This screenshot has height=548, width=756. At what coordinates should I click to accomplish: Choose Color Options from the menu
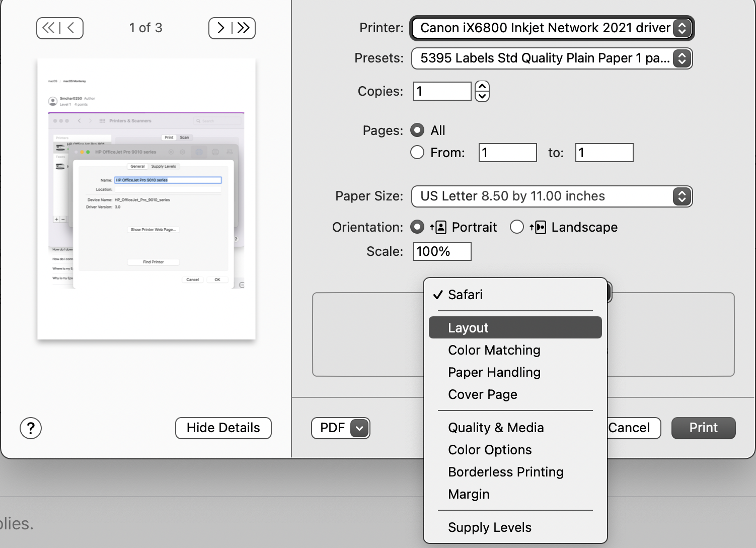point(515,450)
